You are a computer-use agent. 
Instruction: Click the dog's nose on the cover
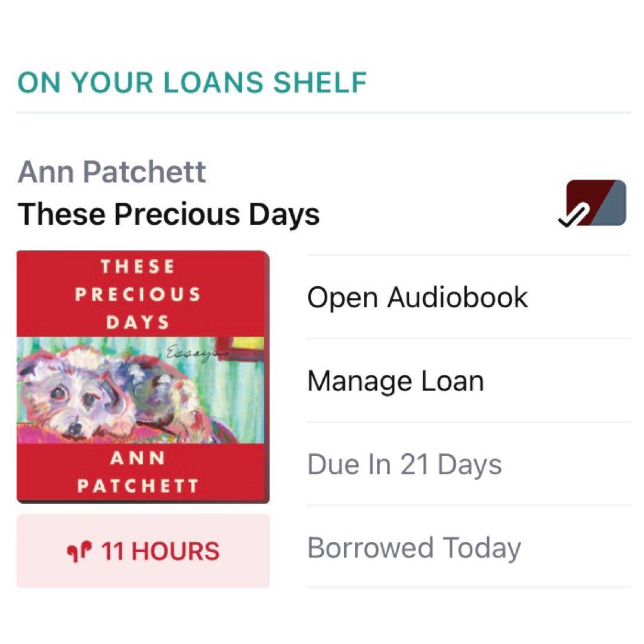[x=74, y=428]
